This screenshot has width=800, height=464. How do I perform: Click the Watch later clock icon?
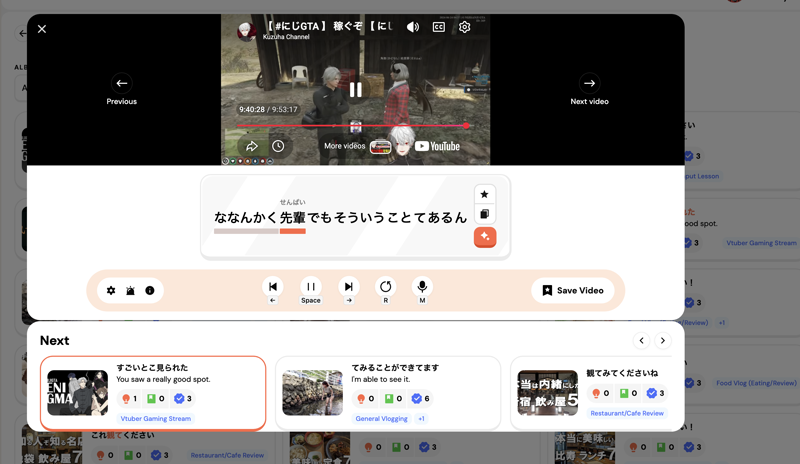pos(278,146)
